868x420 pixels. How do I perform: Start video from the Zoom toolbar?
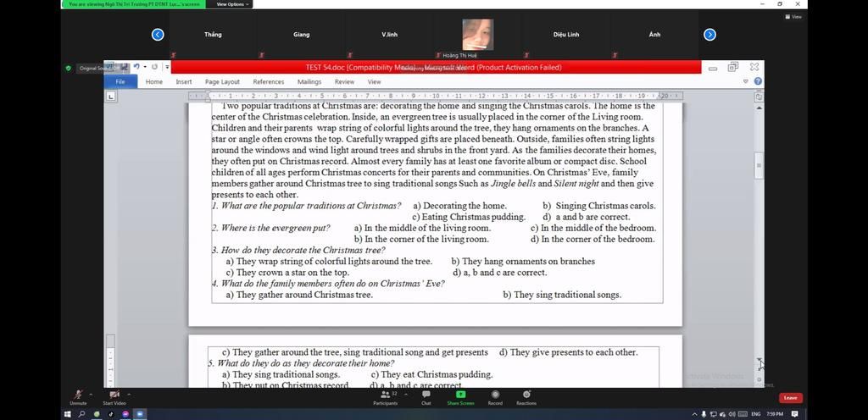[114, 397]
